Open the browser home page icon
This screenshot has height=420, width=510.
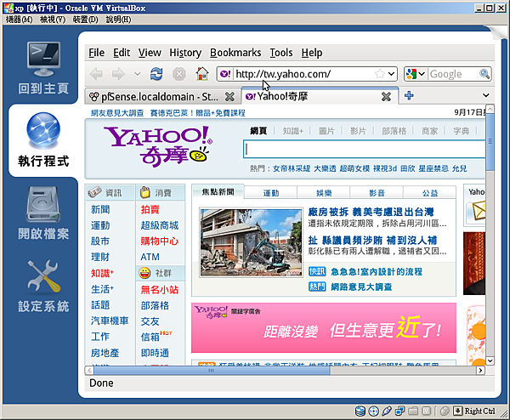coord(201,73)
